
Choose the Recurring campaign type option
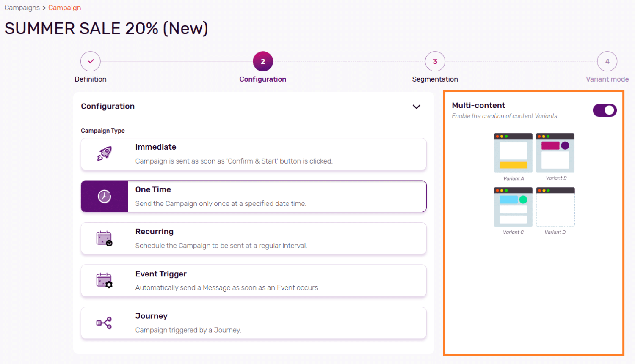tap(253, 238)
